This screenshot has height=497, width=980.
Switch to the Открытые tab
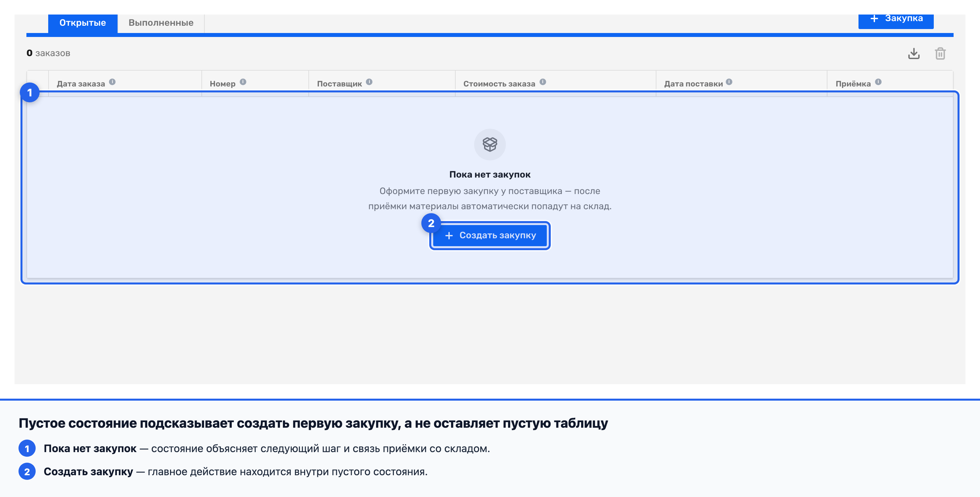pyautogui.click(x=83, y=23)
